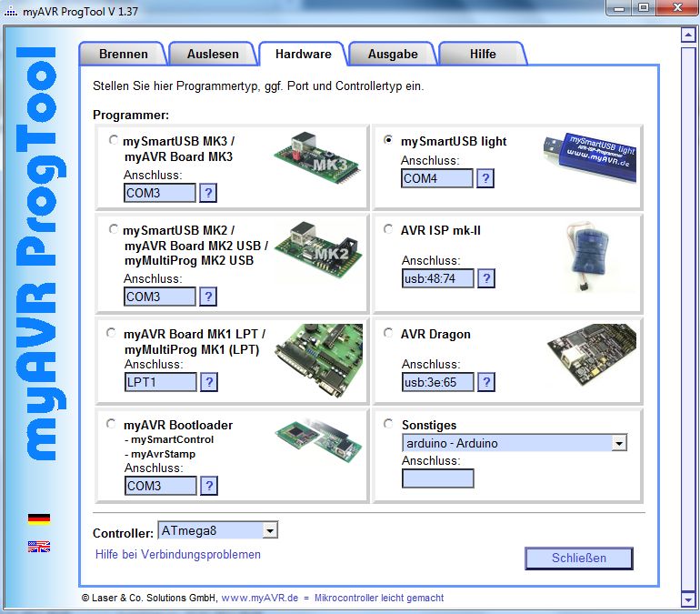Open the www.myAVR.de footer link
The image size is (700, 614).
pyautogui.click(x=260, y=598)
